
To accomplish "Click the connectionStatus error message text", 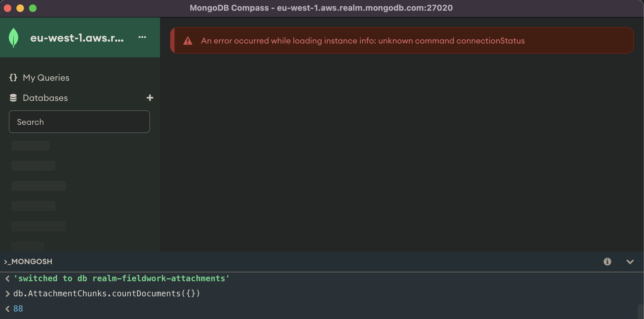I will 363,41.
